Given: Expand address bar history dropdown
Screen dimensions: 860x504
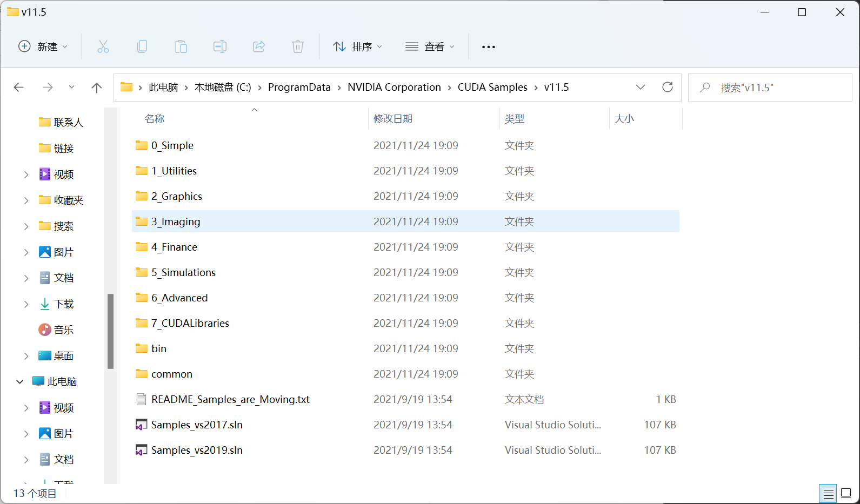Looking at the screenshot, I should (x=641, y=87).
